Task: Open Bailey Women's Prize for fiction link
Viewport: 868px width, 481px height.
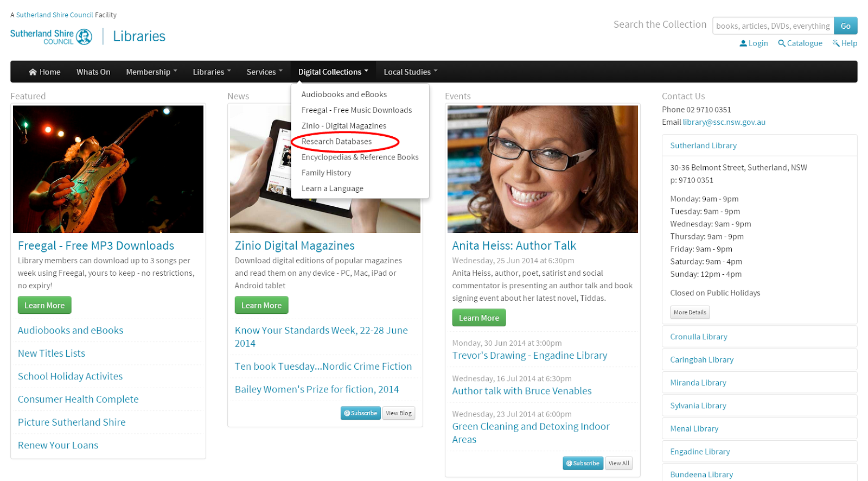Action: pyautogui.click(x=317, y=389)
